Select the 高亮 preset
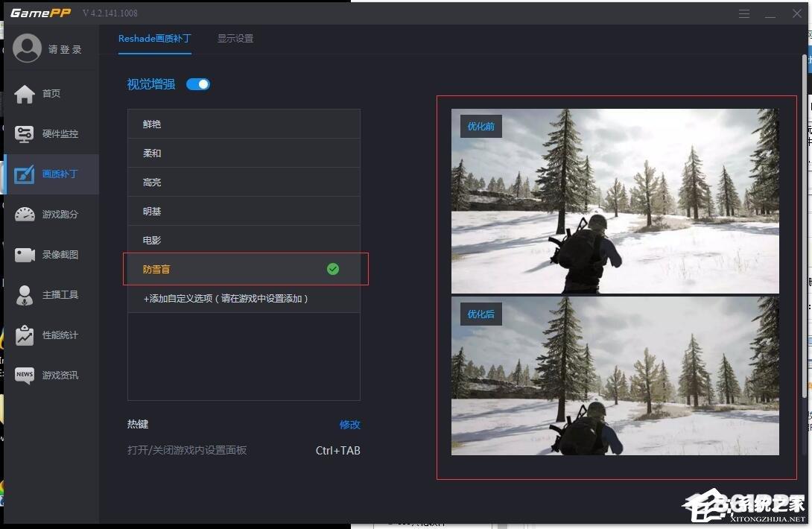The image size is (812, 529). tap(244, 182)
